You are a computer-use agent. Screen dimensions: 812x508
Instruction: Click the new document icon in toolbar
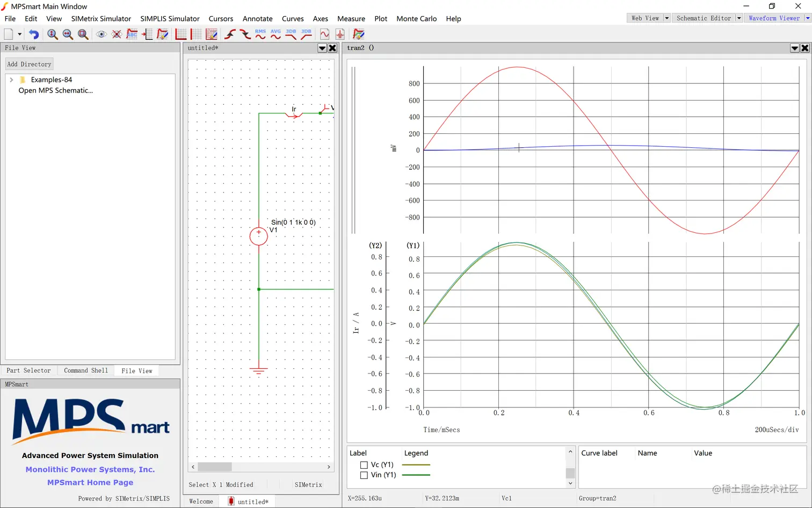pyautogui.click(x=9, y=34)
